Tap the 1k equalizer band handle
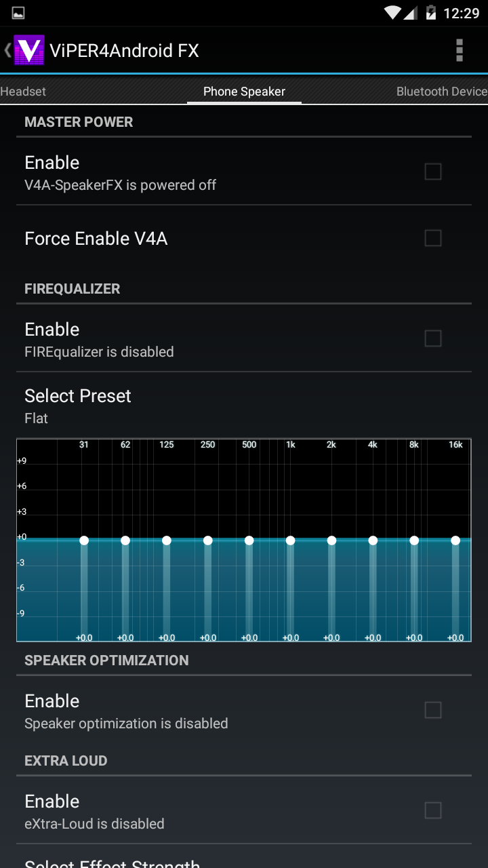Image resolution: width=488 pixels, height=868 pixels. 290,540
